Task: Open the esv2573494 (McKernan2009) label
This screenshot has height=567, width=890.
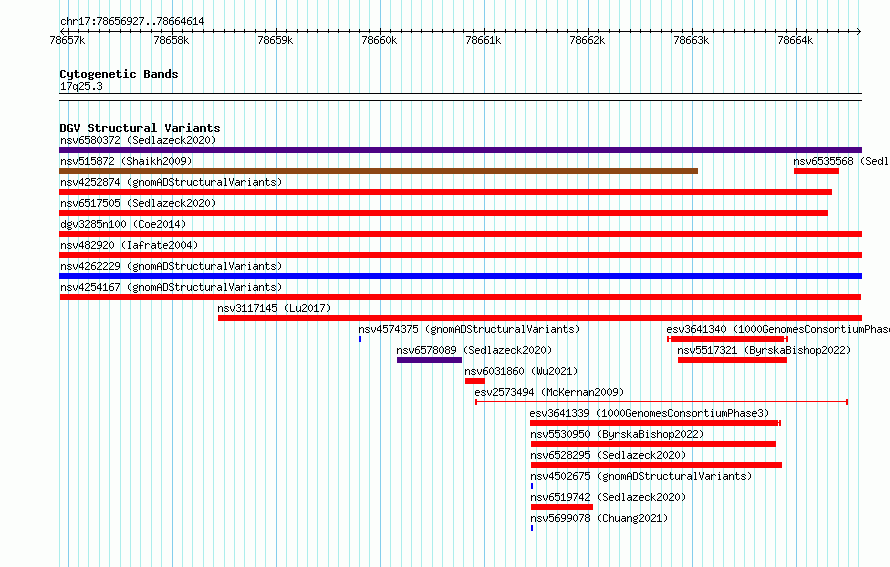Action: (x=549, y=392)
